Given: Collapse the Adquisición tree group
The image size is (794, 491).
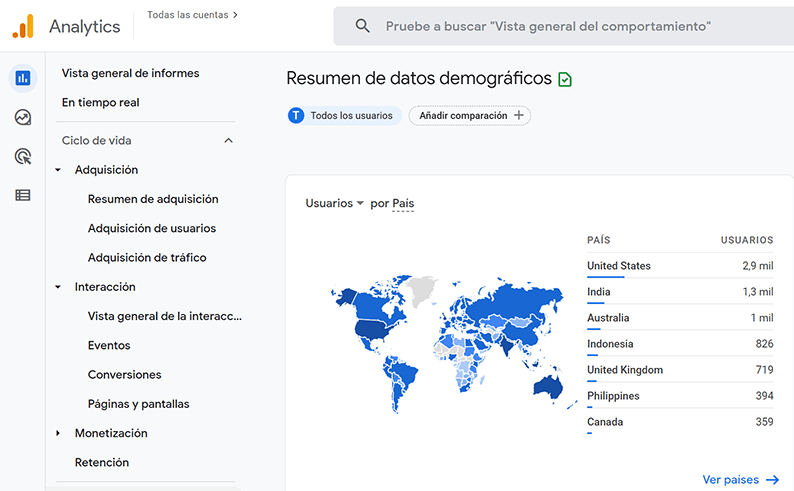Looking at the screenshot, I should [x=58, y=170].
